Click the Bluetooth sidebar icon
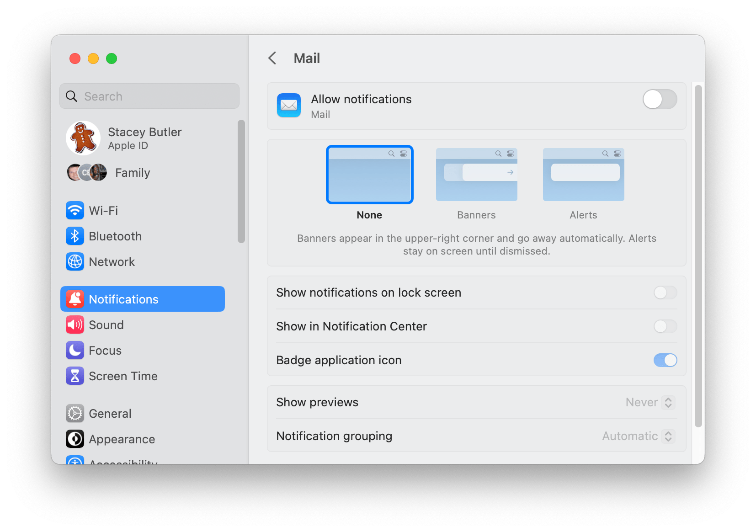This screenshot has width=756, height=532. (75, 236)
